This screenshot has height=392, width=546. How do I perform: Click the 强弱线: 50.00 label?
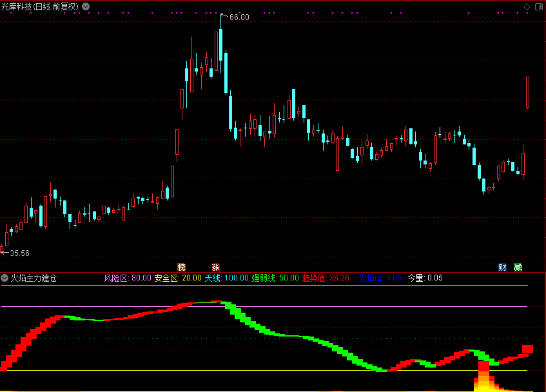275,278
